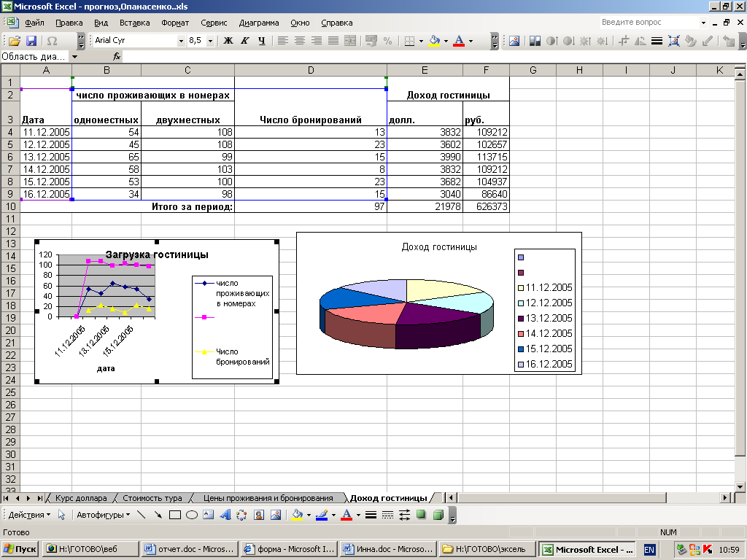Screen dimensions: 747x560
Task: Open the Пуск start button
Action: [x=20, y=549]
